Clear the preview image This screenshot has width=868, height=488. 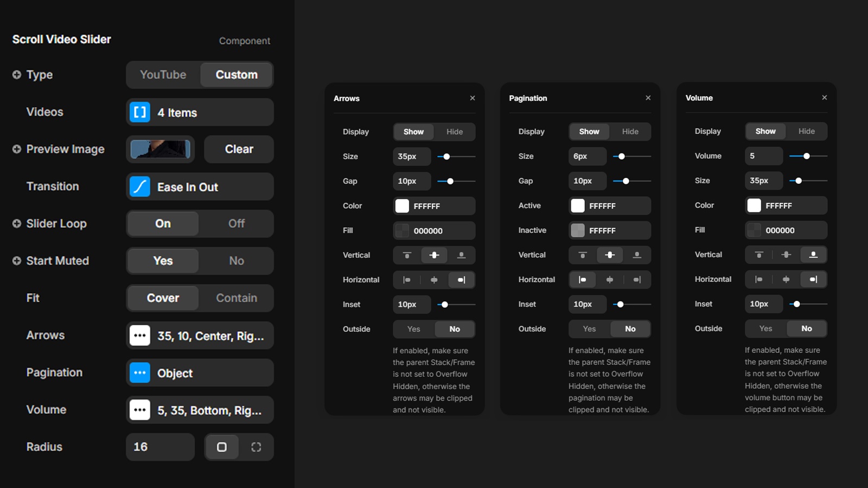239,149
